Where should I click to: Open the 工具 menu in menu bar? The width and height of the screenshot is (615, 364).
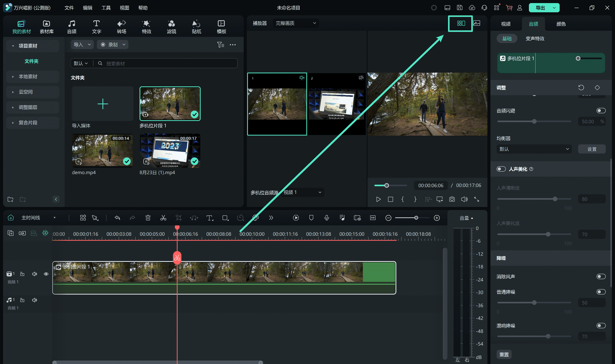click(x=106, y=8)
